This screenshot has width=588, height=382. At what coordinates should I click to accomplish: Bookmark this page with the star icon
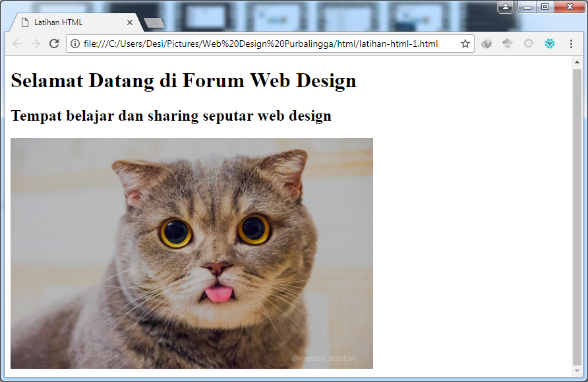point(465,44)
